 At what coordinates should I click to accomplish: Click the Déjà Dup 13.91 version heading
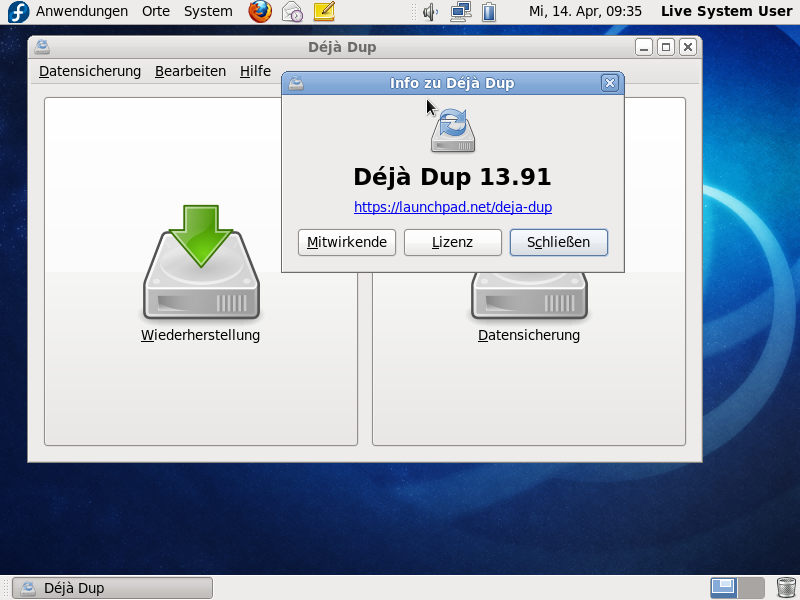[453, 177]
